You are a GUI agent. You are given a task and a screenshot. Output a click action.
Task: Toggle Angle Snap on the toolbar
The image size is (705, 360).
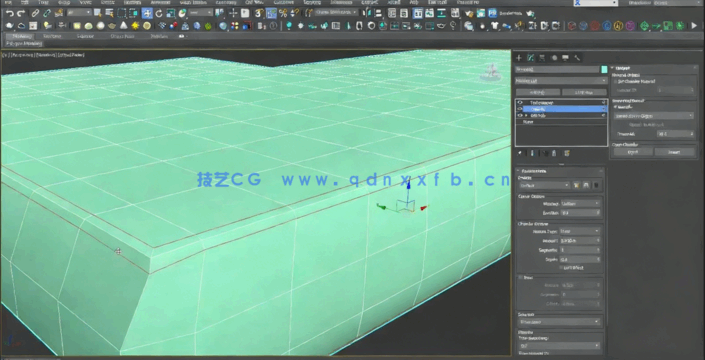tap(271, 13)
